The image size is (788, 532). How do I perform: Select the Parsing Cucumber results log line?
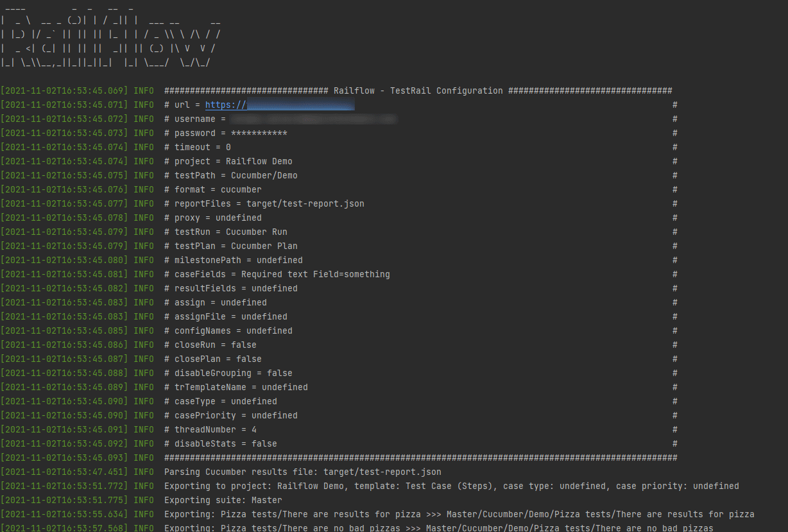pos(303,472)
